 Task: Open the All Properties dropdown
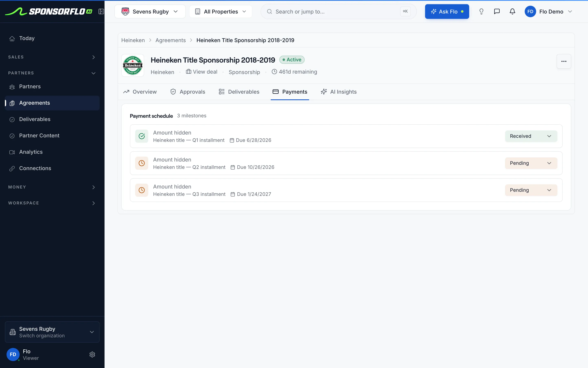pos(221,11)
